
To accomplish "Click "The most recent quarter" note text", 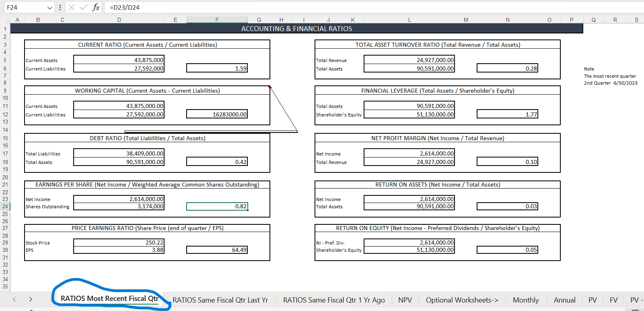I will pyautogui.click(x=610, y=76).
